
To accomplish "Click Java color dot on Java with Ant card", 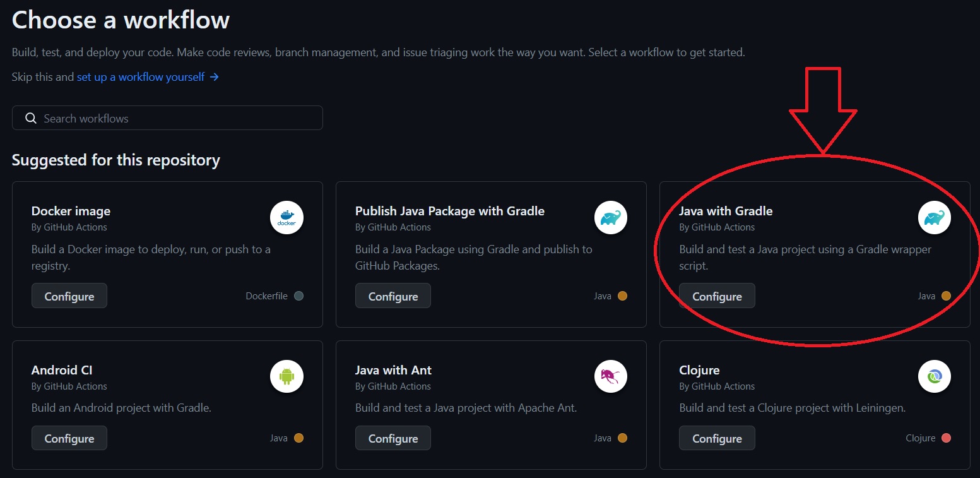I will click(x=623, y=438).
